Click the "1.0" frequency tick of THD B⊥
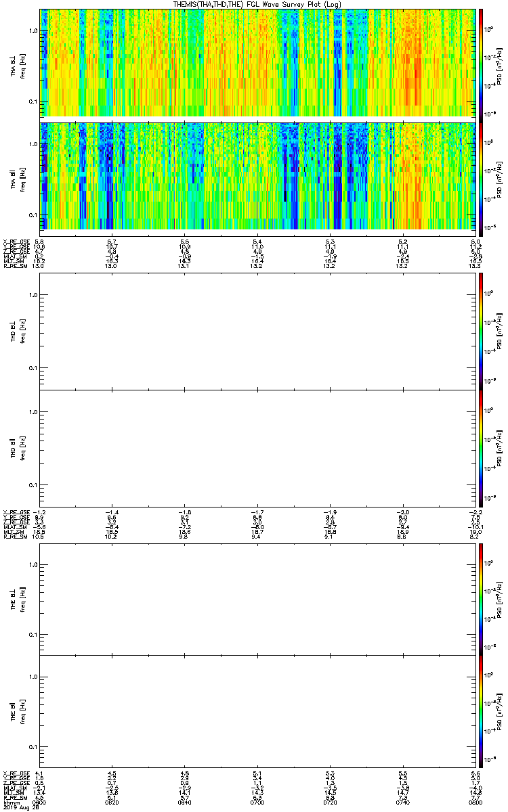 point(33,296)
